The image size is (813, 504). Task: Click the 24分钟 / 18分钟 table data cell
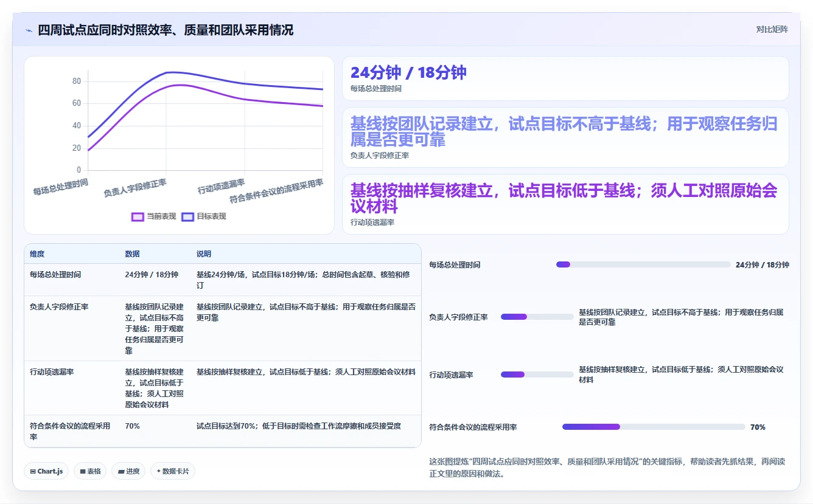tap(152, 275)
